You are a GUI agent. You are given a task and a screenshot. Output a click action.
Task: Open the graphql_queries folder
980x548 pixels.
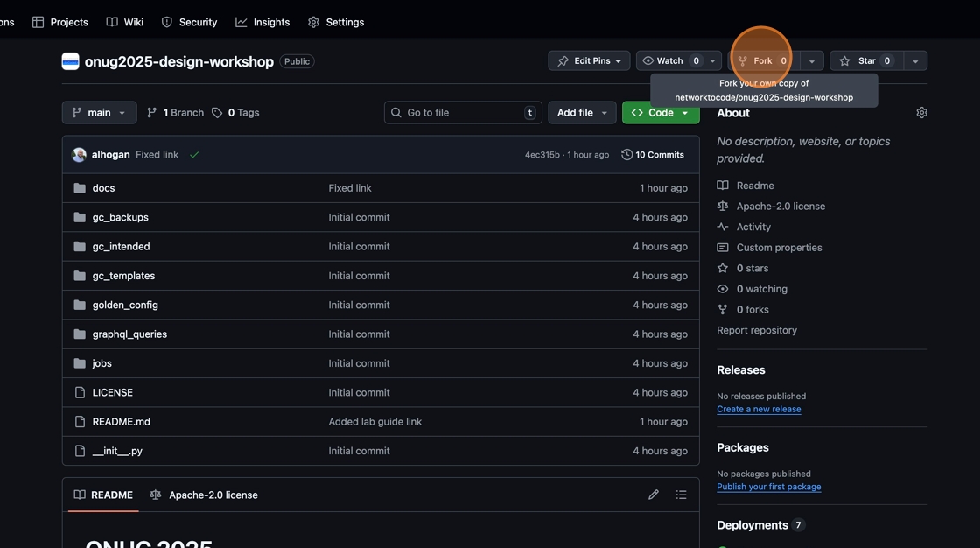pos(129,334)
